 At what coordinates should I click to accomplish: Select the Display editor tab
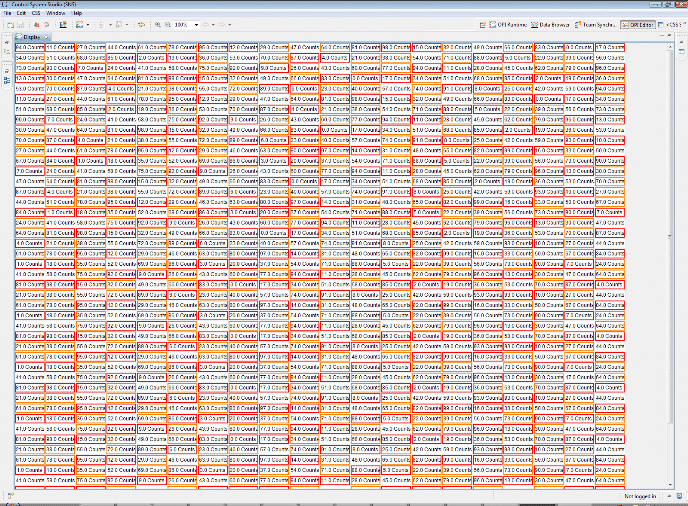click(x=30, y=37)
